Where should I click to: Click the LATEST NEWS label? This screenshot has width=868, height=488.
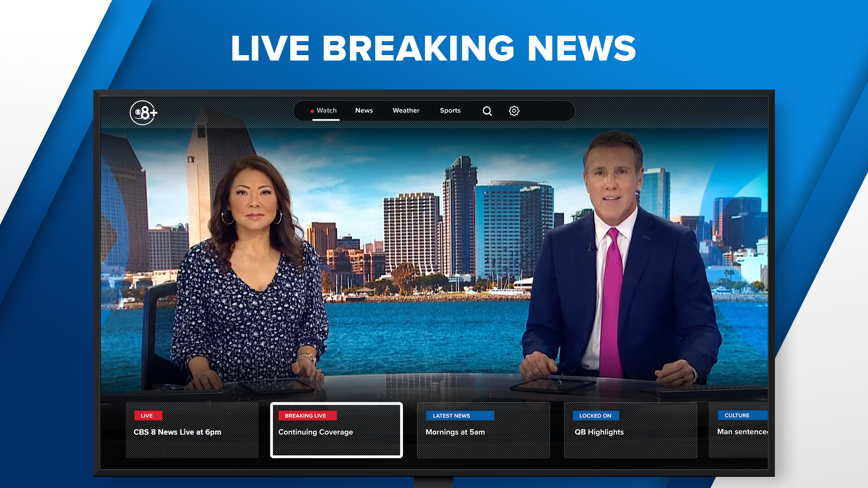[x=460, y=416]
